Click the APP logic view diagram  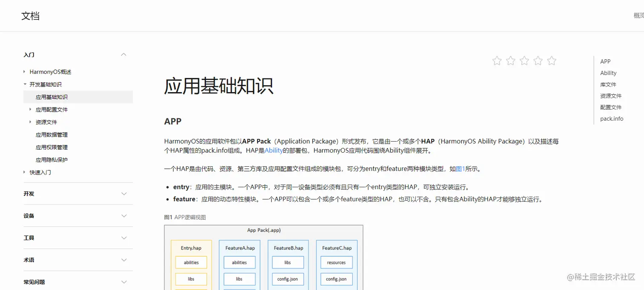tap(264, 258)
